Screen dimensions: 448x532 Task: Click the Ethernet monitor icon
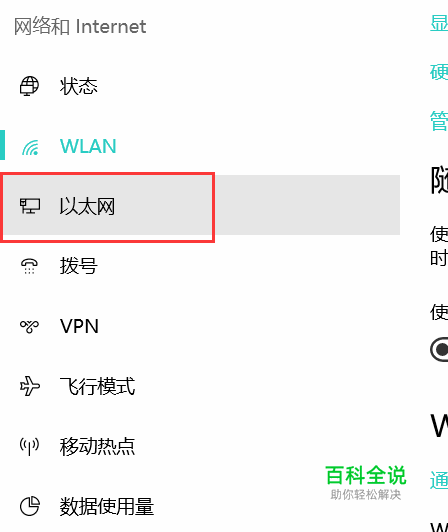click(x=30, y=206)
